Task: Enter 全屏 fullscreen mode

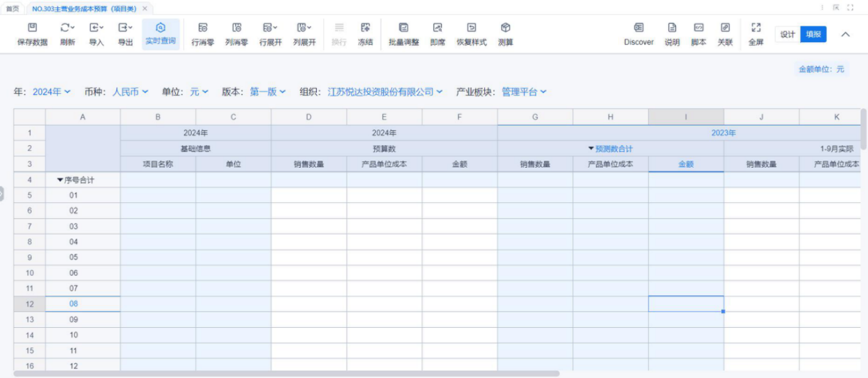Action: pos(756,28)
